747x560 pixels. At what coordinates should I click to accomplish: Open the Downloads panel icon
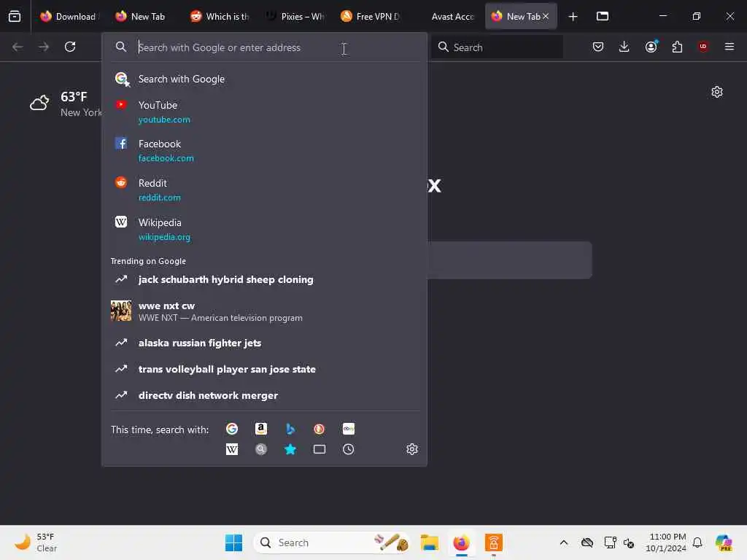[x=624, y=47]
